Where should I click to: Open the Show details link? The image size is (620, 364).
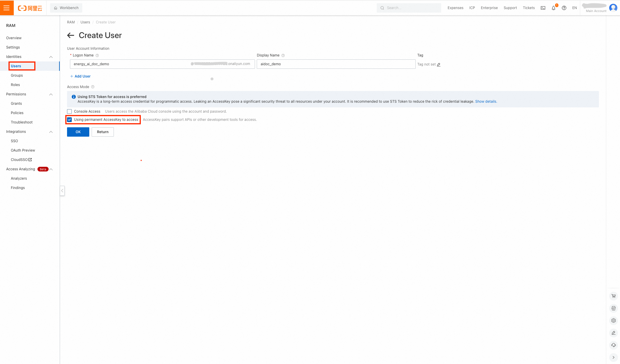click(486, 101)
